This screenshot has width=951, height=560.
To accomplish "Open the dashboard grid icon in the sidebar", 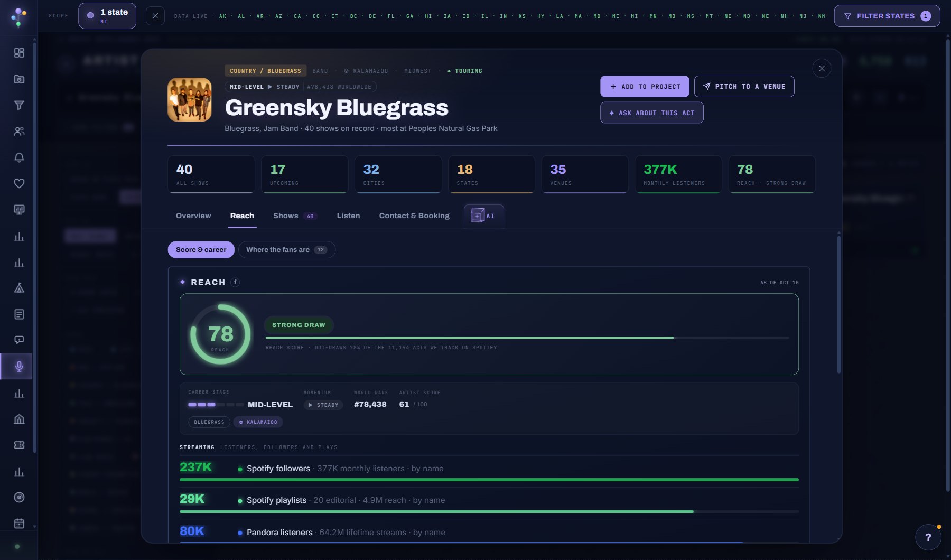I will pos(19,53).
